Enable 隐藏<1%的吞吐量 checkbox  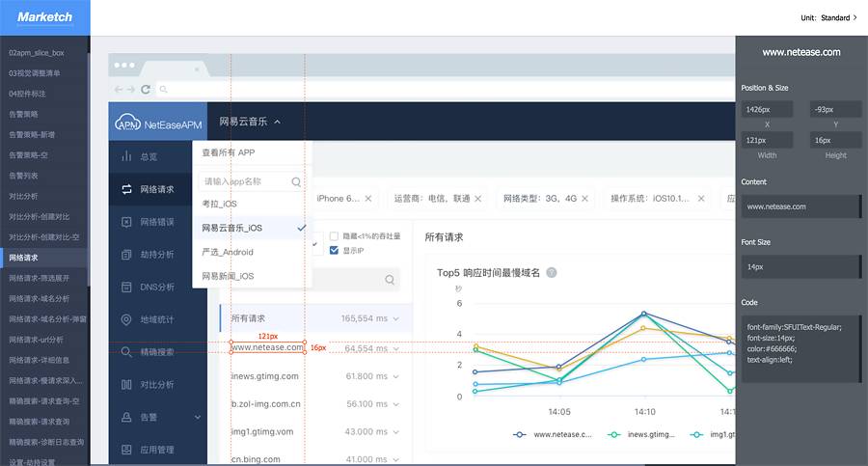334,236
